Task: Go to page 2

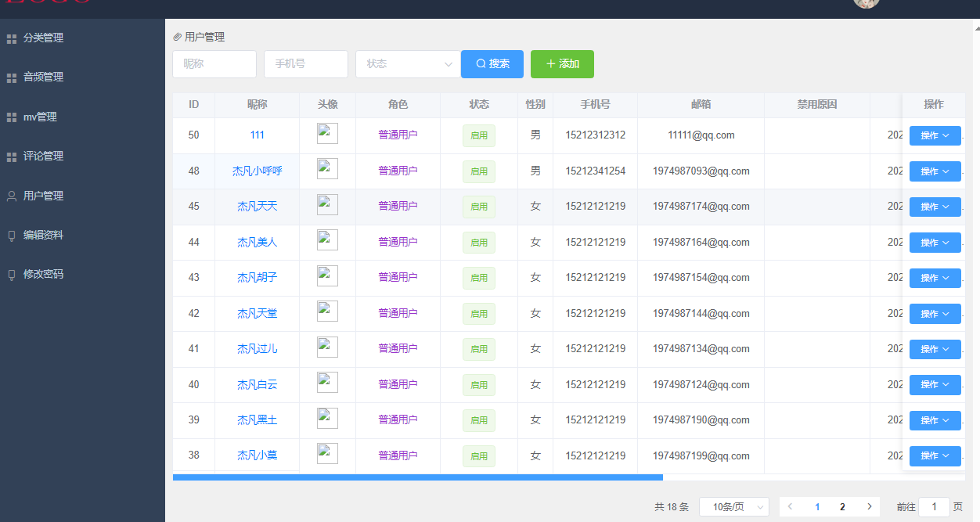Action: point(842,507)
